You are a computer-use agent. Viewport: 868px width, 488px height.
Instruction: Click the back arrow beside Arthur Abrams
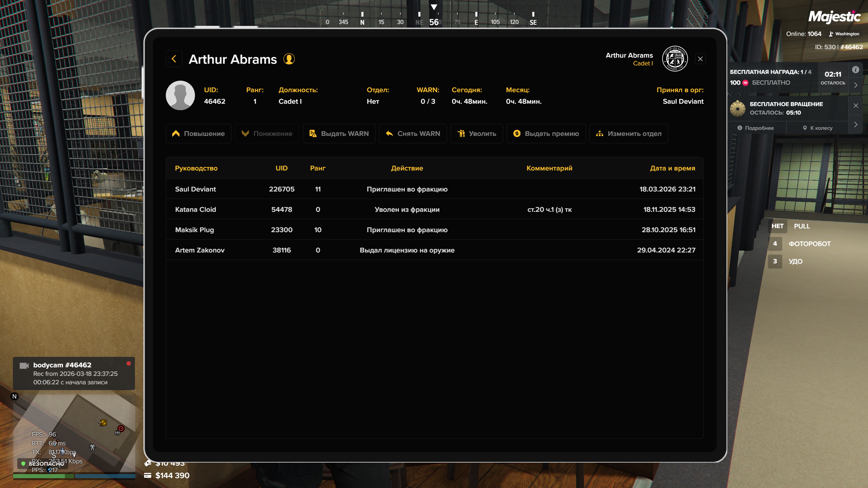pyautogui.click(x=174, y=59)
